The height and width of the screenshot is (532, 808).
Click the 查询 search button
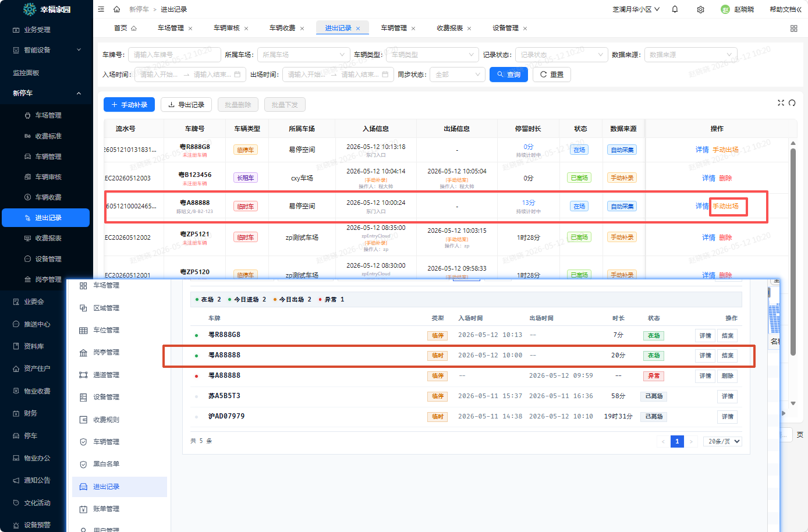click(509, 75)
